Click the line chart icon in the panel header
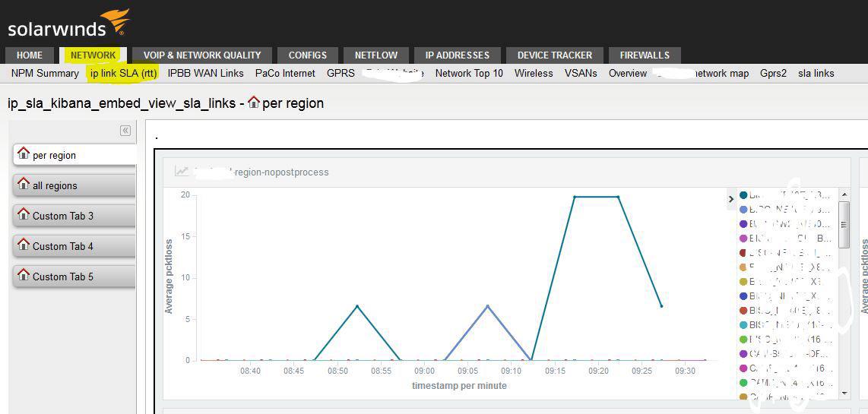The width and height of the screenshot is (868, 414). (182, 172)
